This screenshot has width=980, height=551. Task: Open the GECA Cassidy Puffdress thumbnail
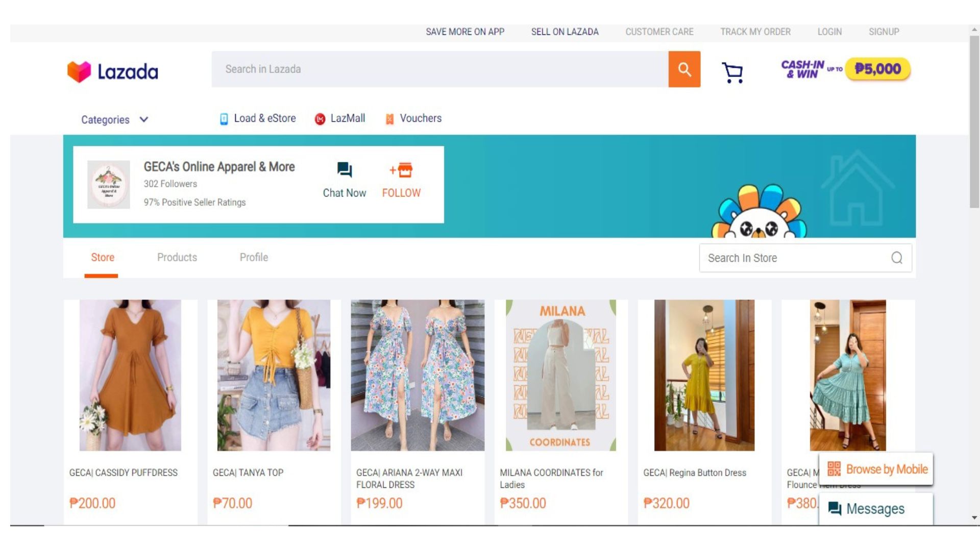click(x=130, y=375)
